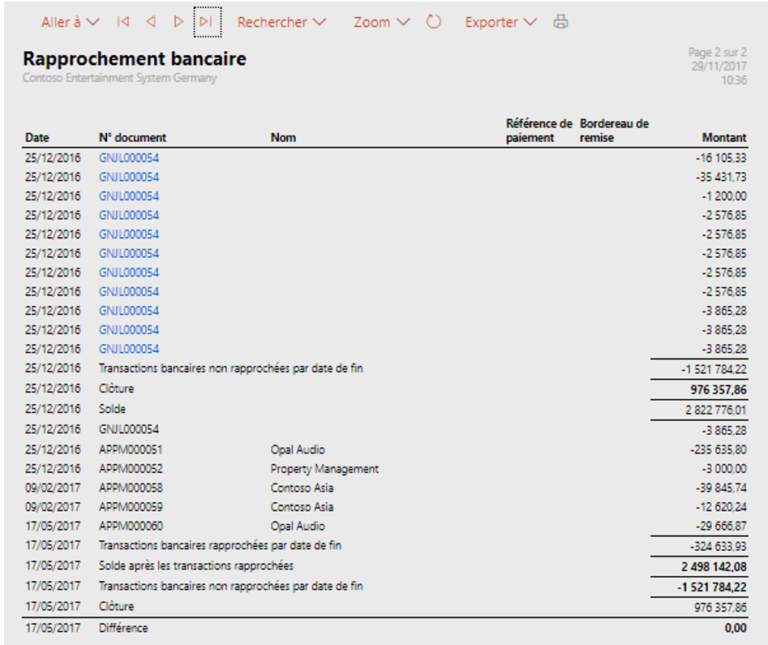Expand the Exporter options

pos(500,21)
